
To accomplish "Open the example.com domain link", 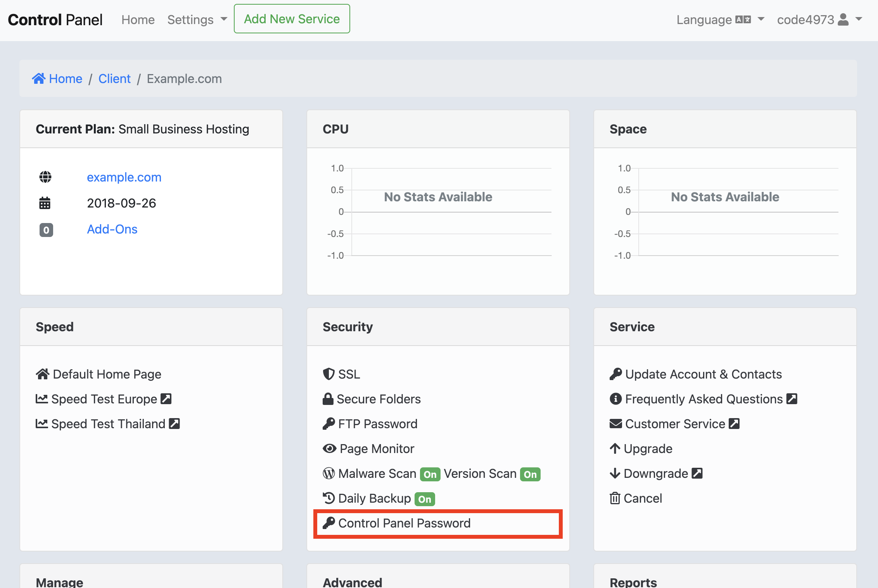I will (124, 177).
